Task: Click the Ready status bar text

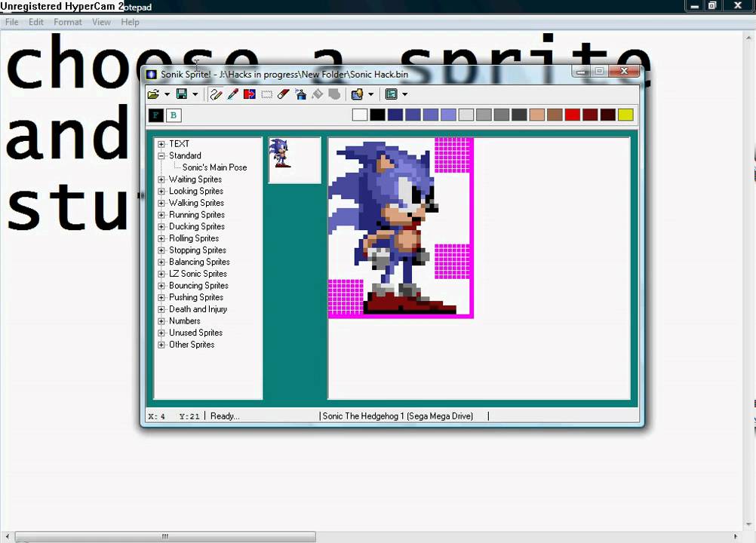Action: (225, 416)
